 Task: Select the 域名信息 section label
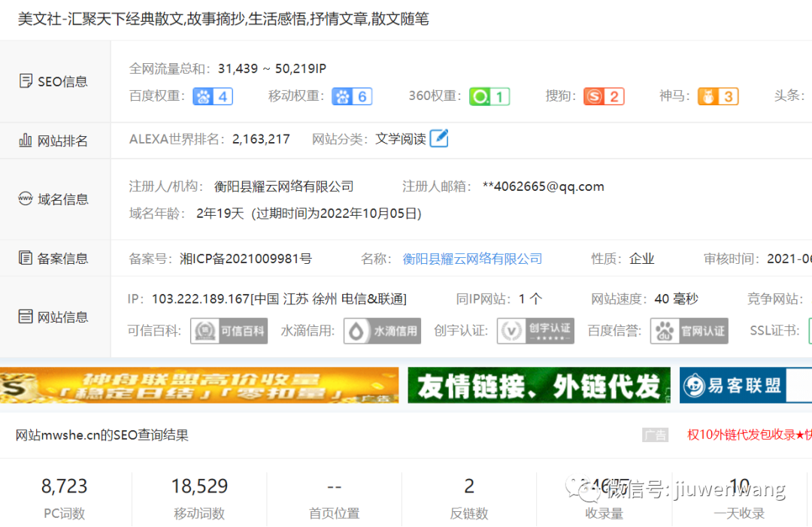[62, 199]
